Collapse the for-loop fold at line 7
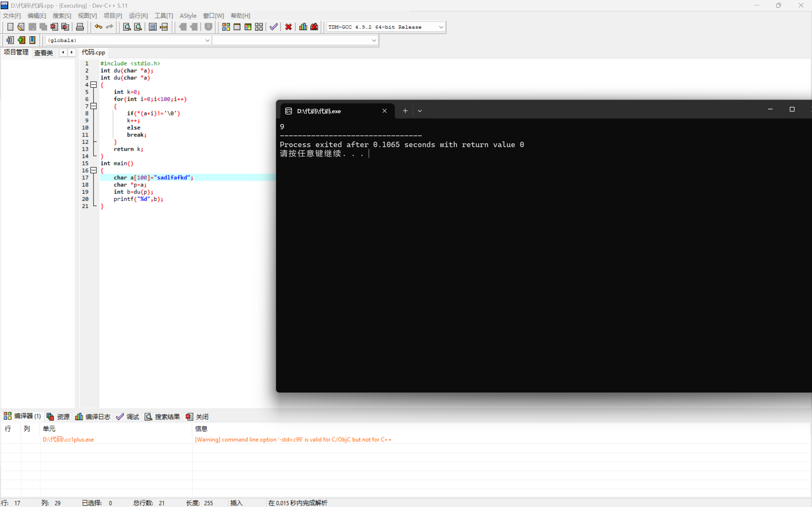 [x=94, y=106]
